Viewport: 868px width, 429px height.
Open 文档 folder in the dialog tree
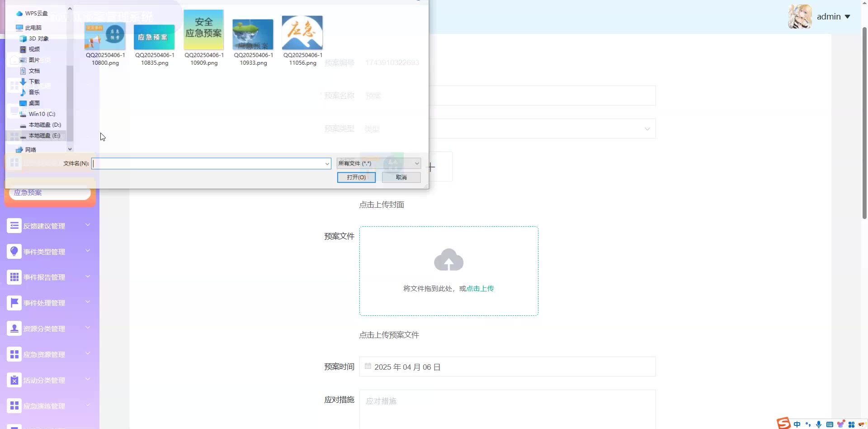point(30,71)
